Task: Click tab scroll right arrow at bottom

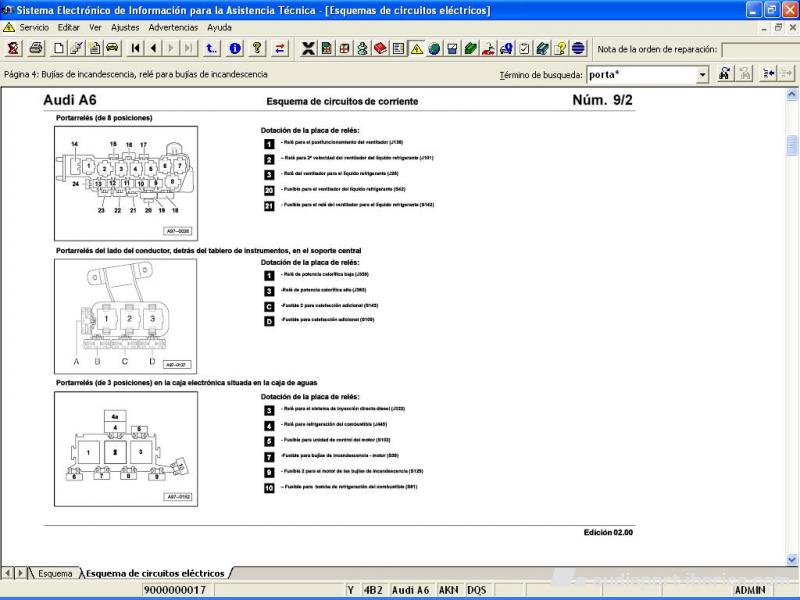Action: [x=20, y=573]
